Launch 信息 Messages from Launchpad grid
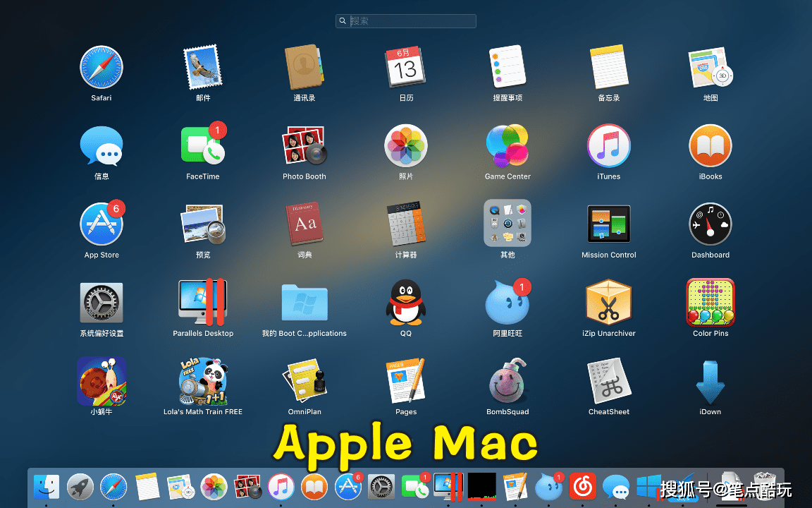This screenshot has height=508, width=812. click(101, 146)
